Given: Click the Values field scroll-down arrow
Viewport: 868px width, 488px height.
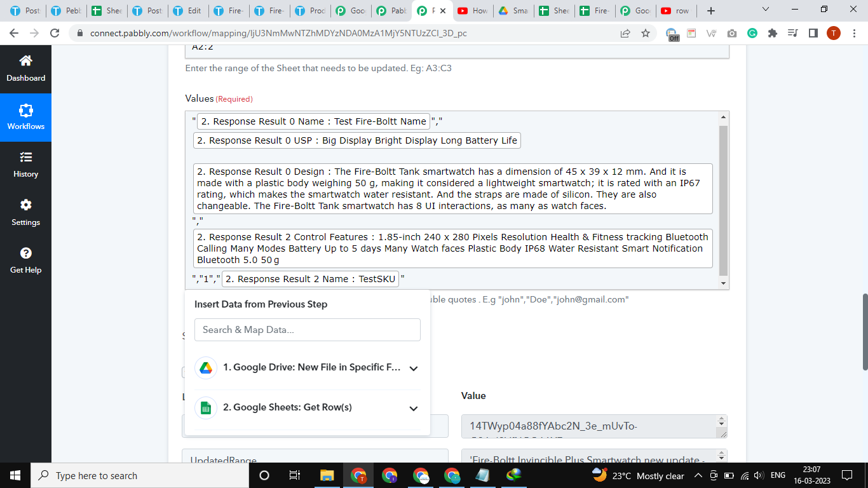Looking at the screenshot, I should point(723,283).
